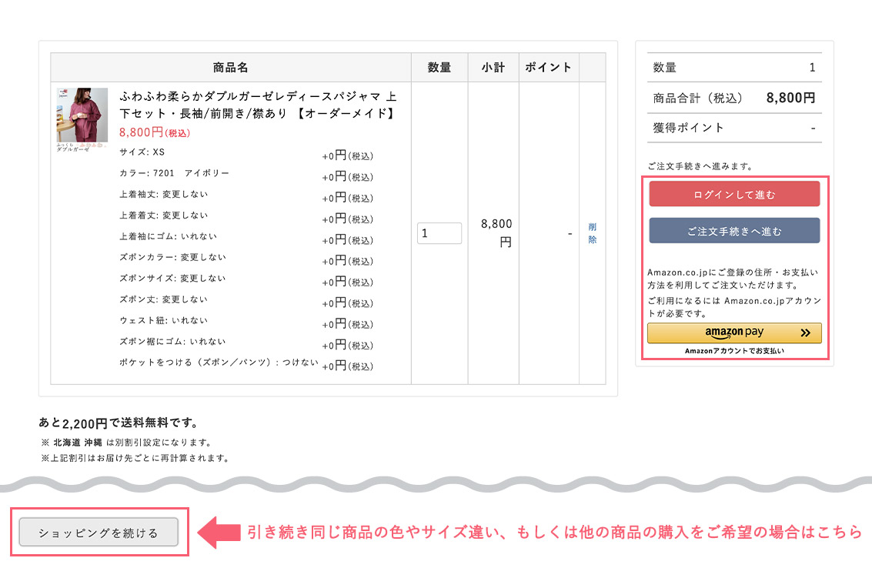Click the Amazon Pay logo button
Image resolution: width=872 pixels, height=588 pixels.
[733, 332]
